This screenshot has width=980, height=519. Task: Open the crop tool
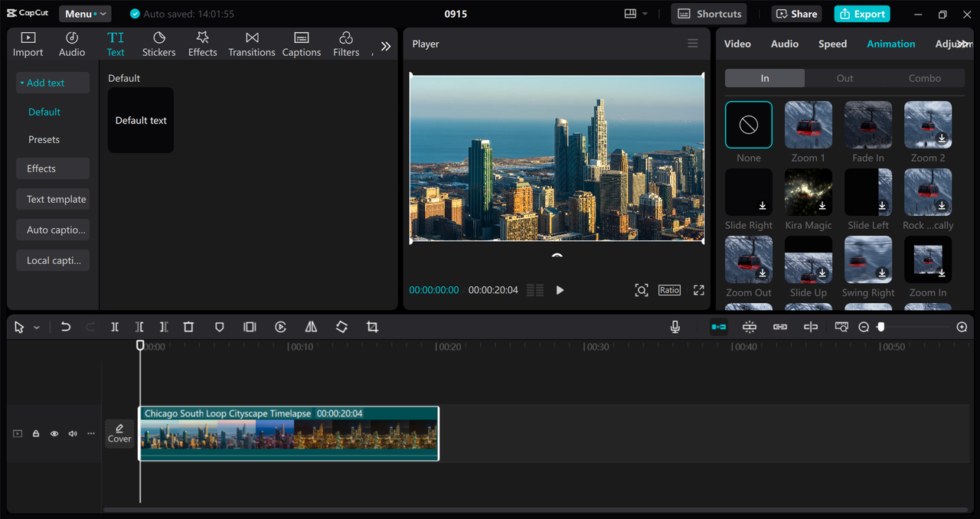tap(372, 327)
